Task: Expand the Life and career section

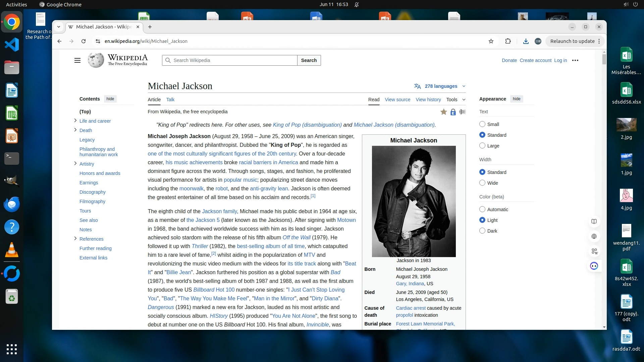Action: [75, 121]
